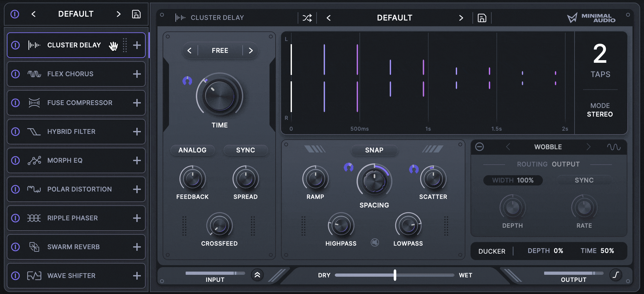Toggle Fuse Compressor power button
The width and height of the screenshot is (644, 294).
coord(15,103)
